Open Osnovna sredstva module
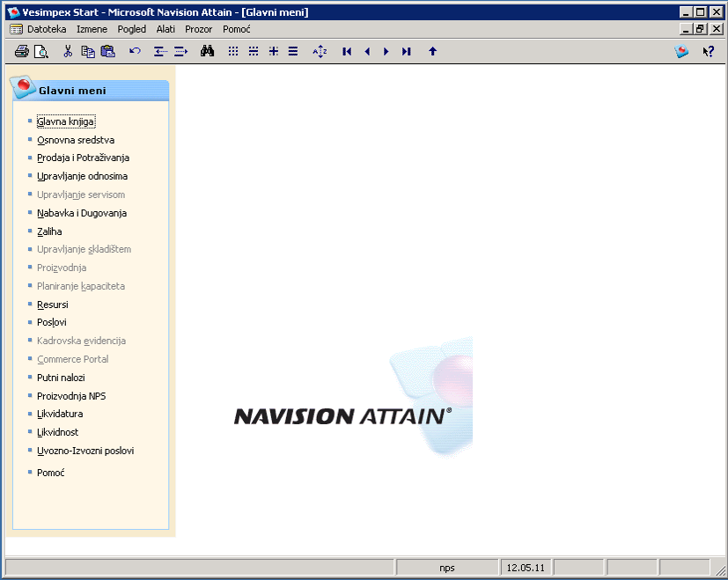728x580 pixels. (76, 140)
